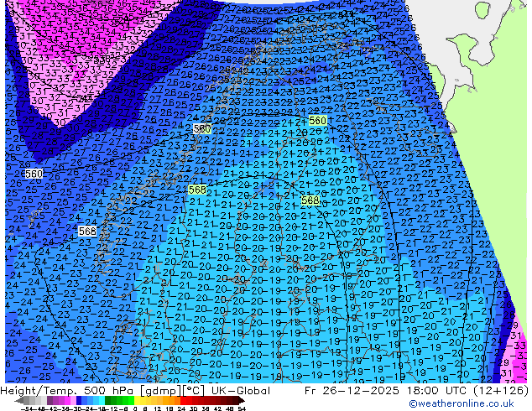
Task: Click the 54 value at color scale end
Action: tap(242, 409)
